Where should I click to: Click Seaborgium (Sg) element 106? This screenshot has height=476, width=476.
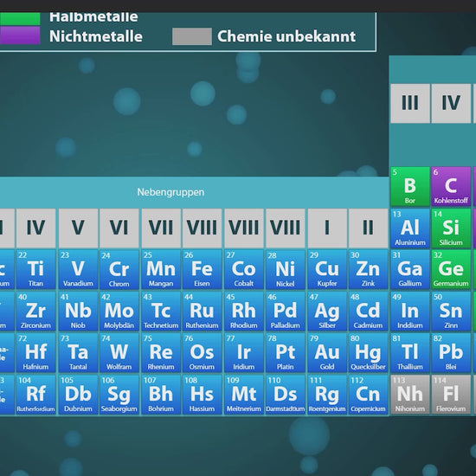(x=119, y=395)
